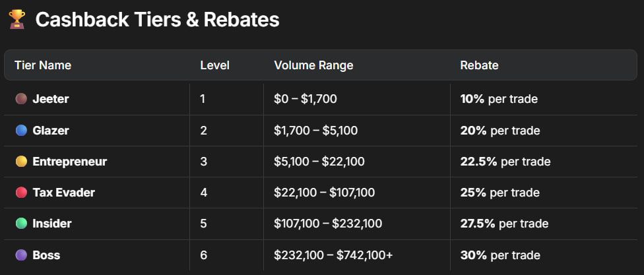Click the Tier Name column header
Screen dimensions: 644x275
(43, 65)
